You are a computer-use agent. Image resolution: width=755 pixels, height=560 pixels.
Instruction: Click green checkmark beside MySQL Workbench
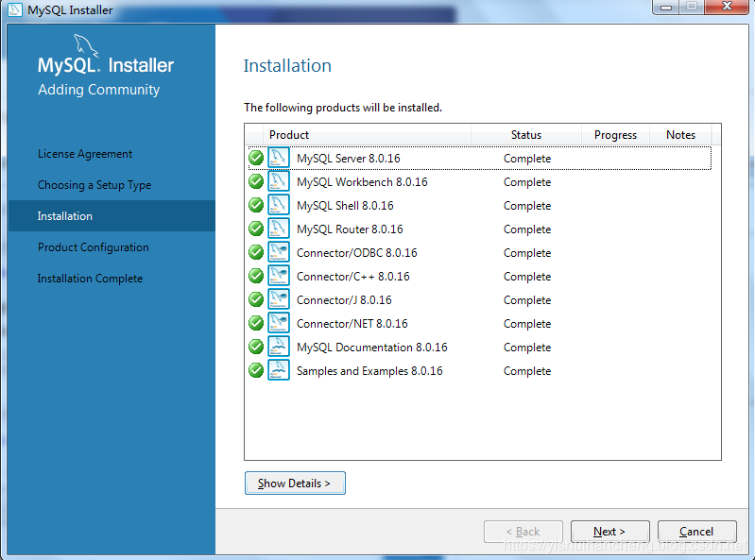pyautogui.click(x=256, y=181)
